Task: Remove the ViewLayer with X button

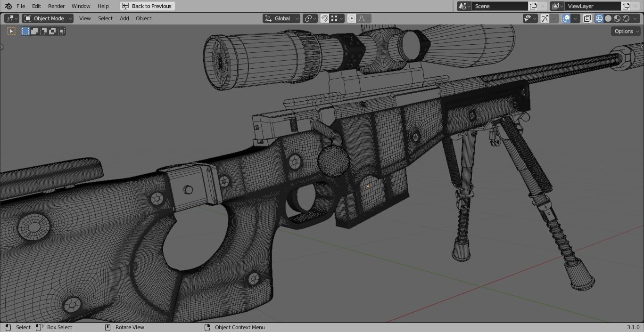Action: coord(636,6)
